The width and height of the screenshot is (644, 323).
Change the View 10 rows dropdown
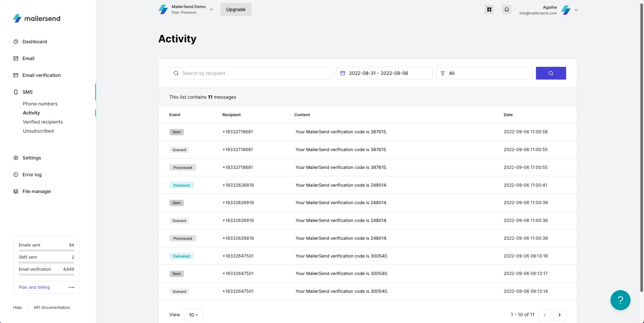193,315
